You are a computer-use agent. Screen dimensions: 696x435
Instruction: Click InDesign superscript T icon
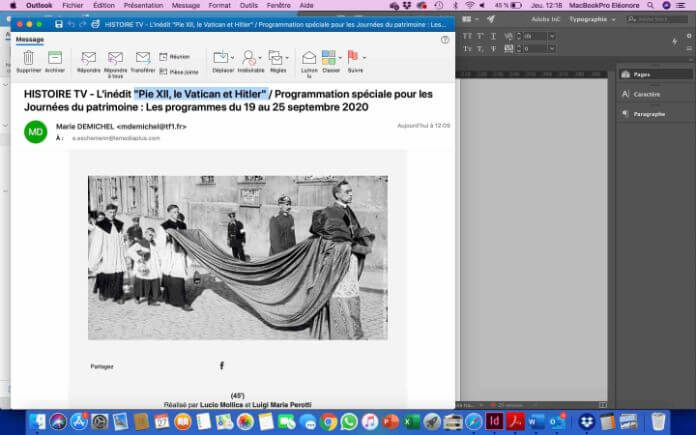coord(480,36)
